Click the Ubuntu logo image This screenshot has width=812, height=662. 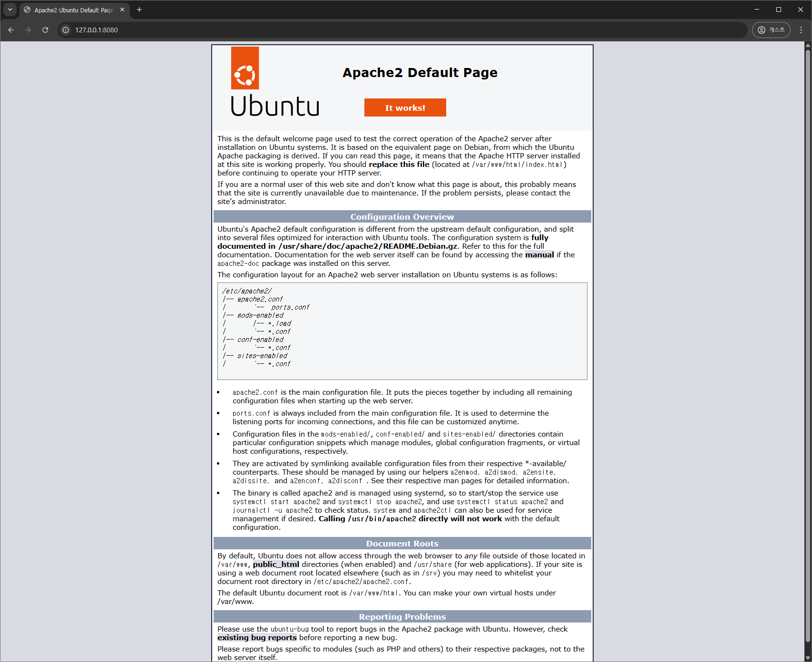coord(274,82)
